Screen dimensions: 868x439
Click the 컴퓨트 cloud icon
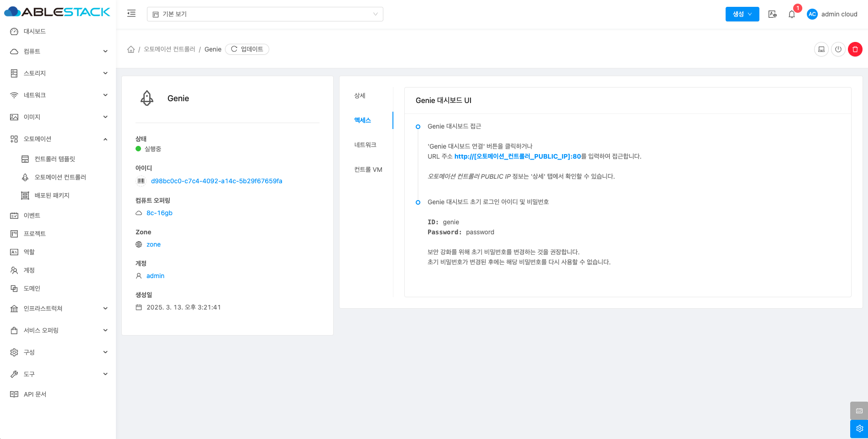coord(14,52)
